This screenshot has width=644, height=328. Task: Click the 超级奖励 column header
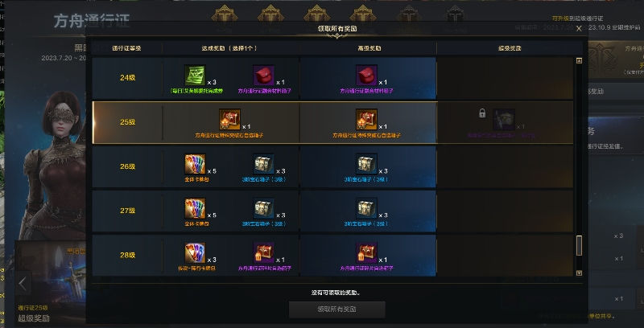[x=510, y=48]
